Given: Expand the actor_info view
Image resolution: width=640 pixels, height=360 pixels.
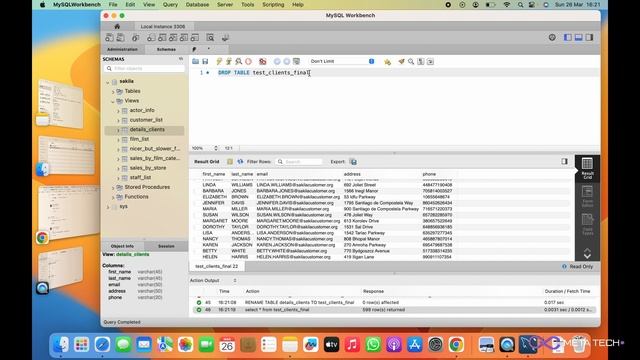Looking at the screenshot, I should [x=118, y=111].
